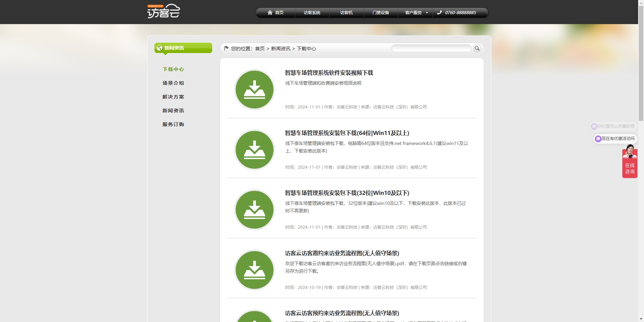This screenshot has height=322, width=644.
Task: Click the 访客邀约 pdf description text
Action: click(x=376, y=267)
